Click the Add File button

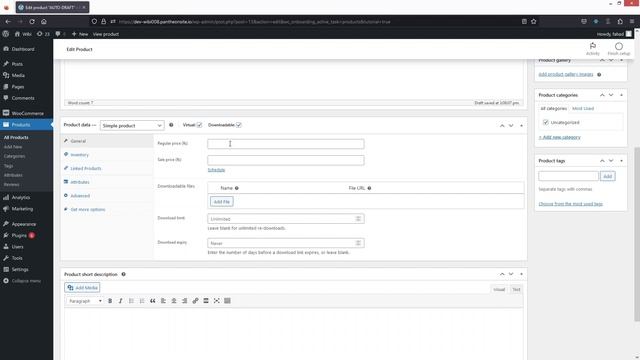click(222, 202)
